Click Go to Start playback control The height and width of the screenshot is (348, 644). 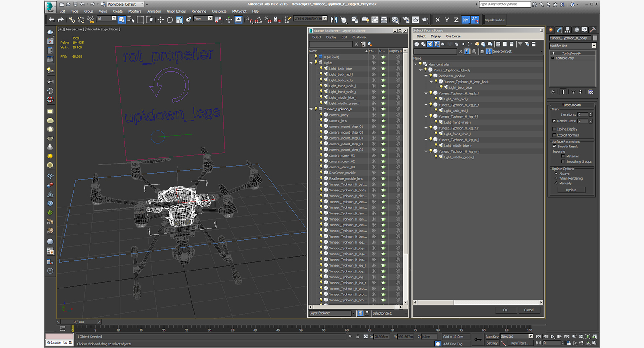[x=538, y=336]
